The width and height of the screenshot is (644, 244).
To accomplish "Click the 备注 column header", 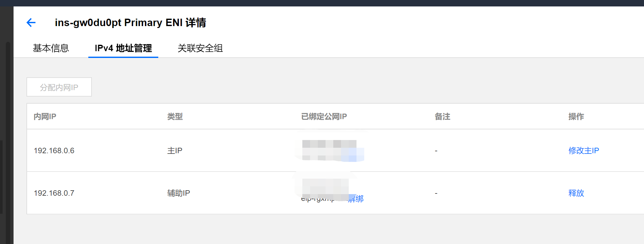I will pos(442,117).
